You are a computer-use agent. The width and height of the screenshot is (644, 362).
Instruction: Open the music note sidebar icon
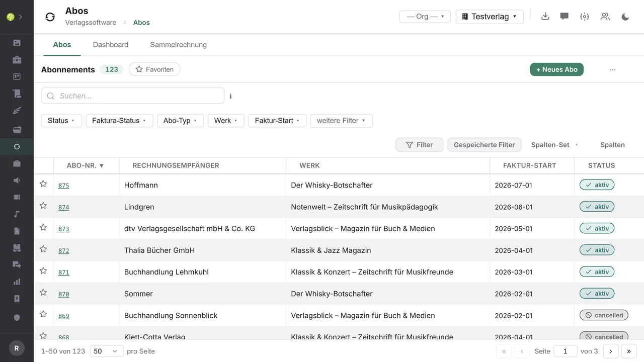[x=17, y=214]
